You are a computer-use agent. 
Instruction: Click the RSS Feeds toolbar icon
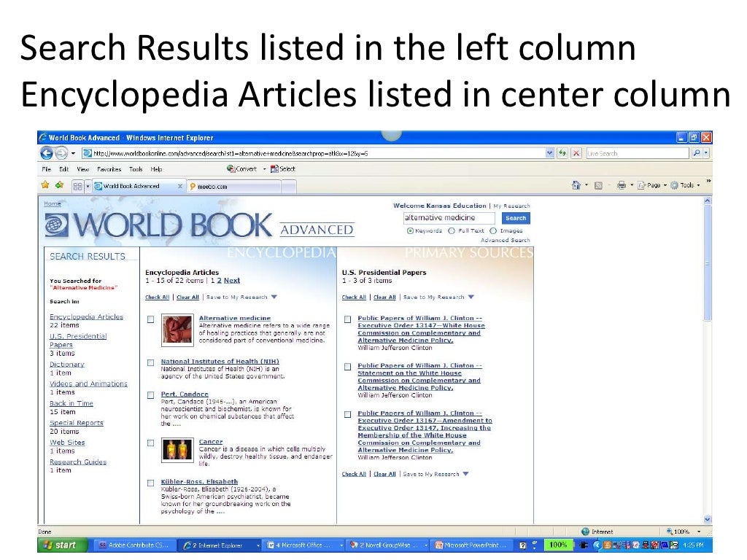pos(598,186)
